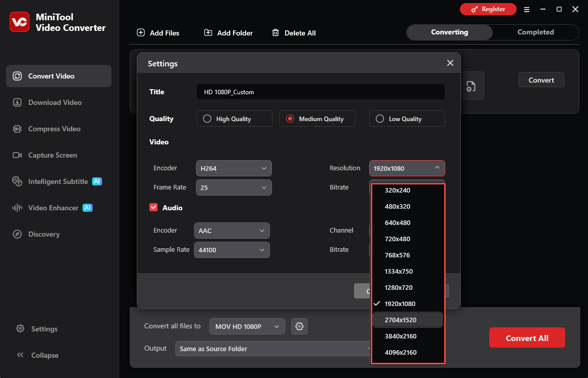
Task: Switch to the Converting tab
Action: tap(450, 32)
